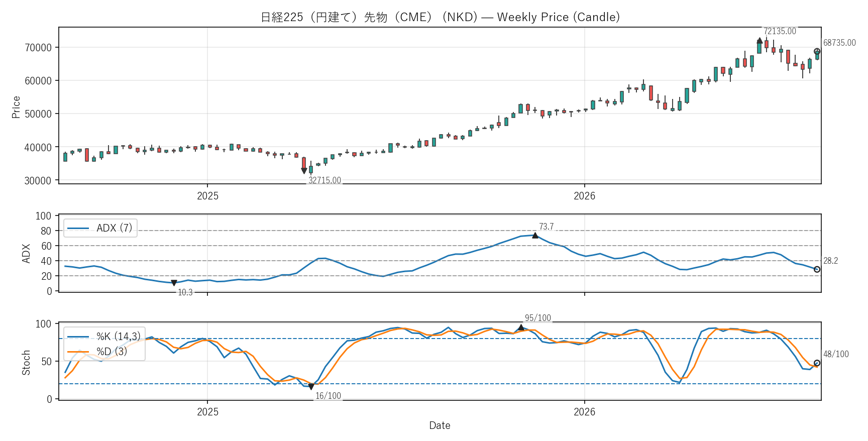Click the circle marker ending the stochastic line
Image resolution: width=868 pixels, height=441 pixels.
pos(817,363)
